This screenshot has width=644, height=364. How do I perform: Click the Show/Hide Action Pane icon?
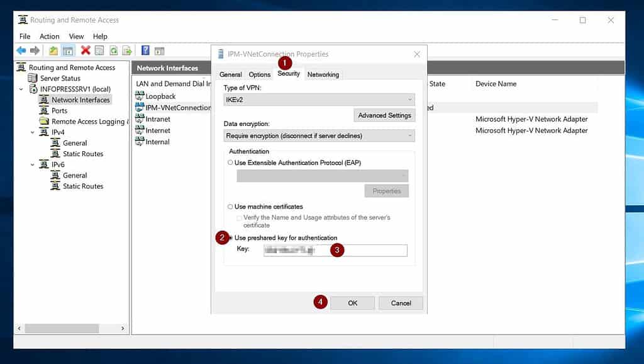(159, 50)
